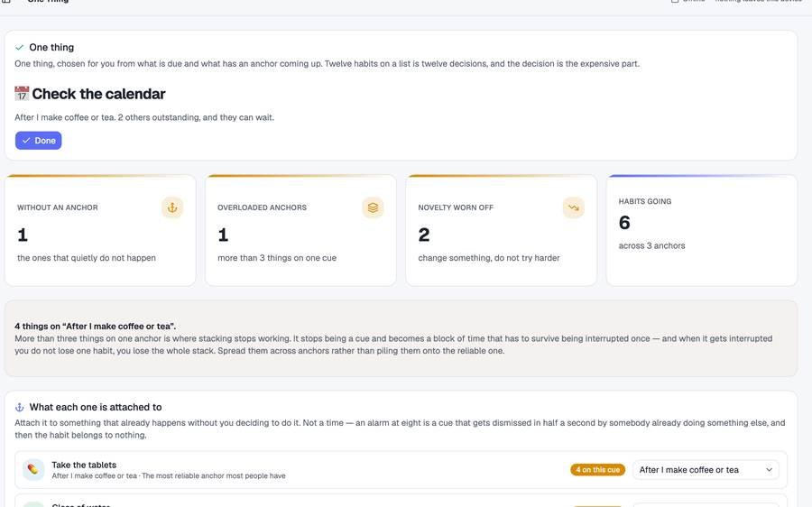Click the anchor icon on Without an Anchor card
The image size is (812, 507).
click(172, 207)
